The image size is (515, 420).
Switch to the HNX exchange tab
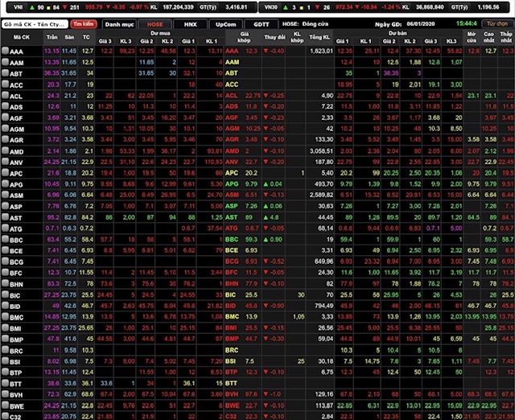point(189,24)
